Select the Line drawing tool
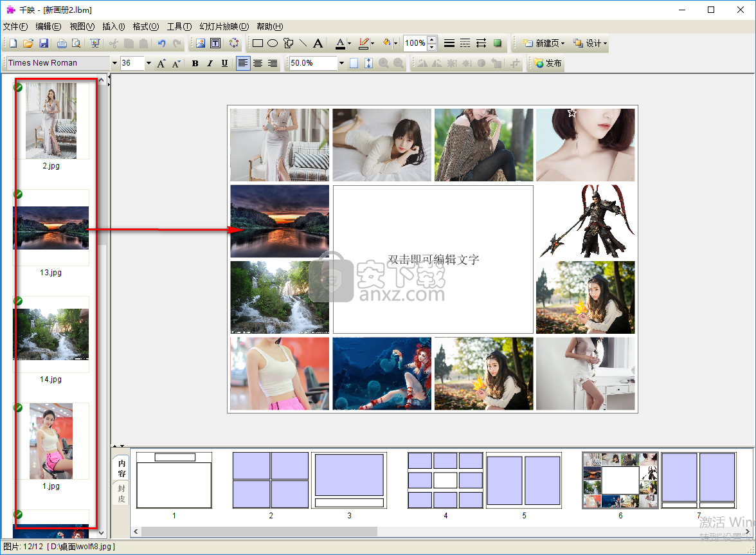The image size is (756, 555). tap(303, 43)
